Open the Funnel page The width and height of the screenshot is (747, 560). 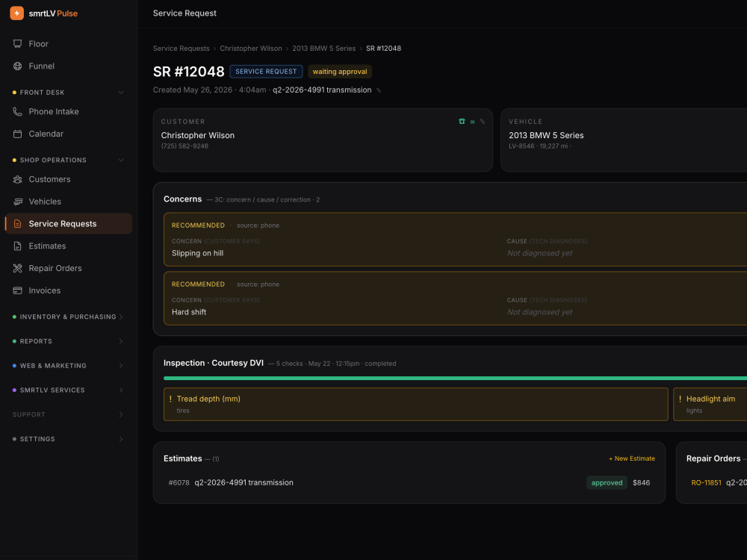(x=69, y=66)
